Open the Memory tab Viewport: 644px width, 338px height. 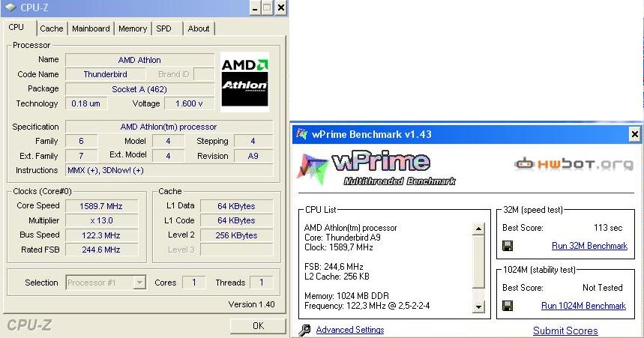click(x=133, y=28)
